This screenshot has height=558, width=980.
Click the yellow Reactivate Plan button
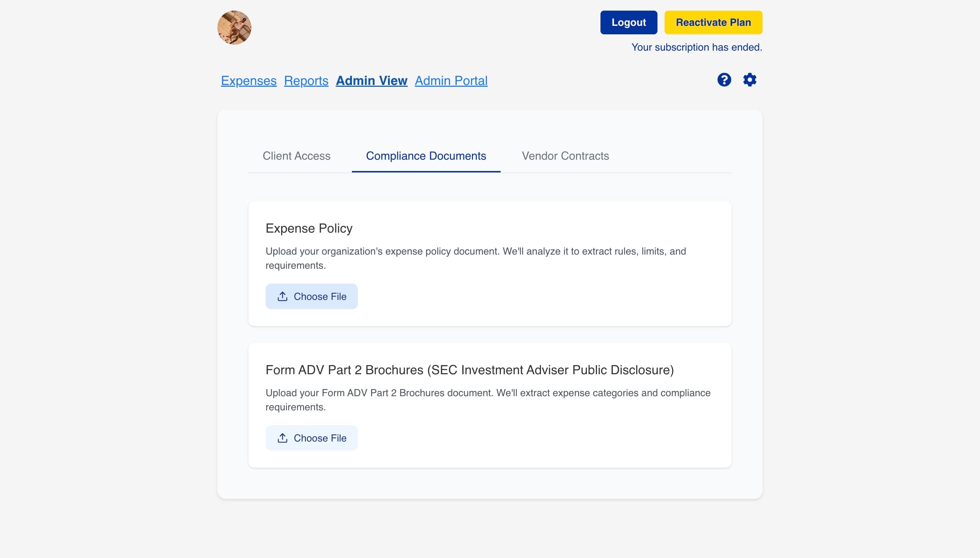coord(713,22)
